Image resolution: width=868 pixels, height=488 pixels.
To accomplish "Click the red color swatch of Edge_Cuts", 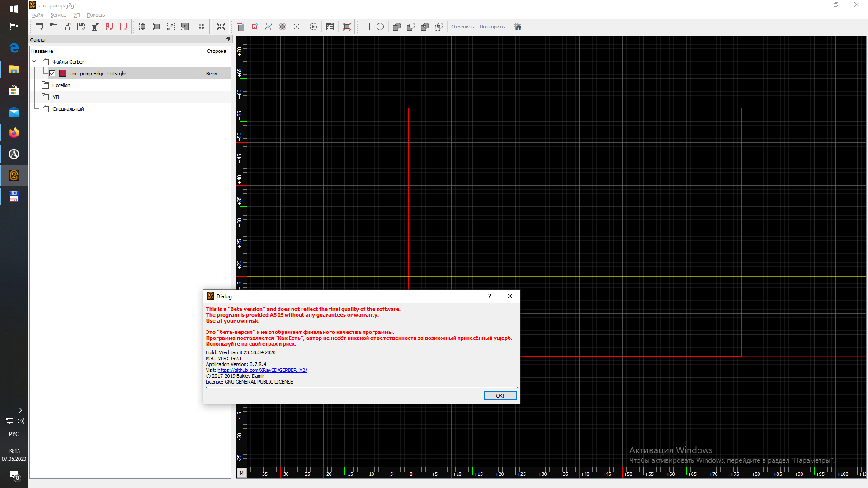I will [63, 74].
